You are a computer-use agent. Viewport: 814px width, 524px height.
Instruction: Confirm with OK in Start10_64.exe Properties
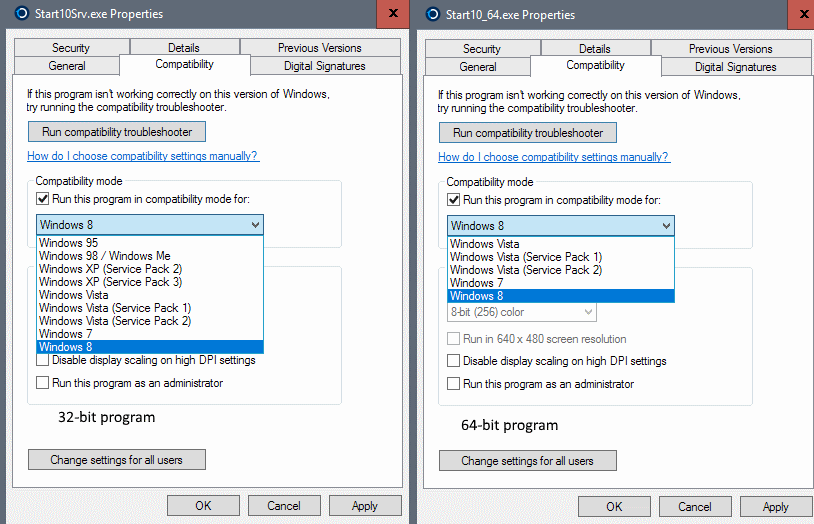(614, 507)
